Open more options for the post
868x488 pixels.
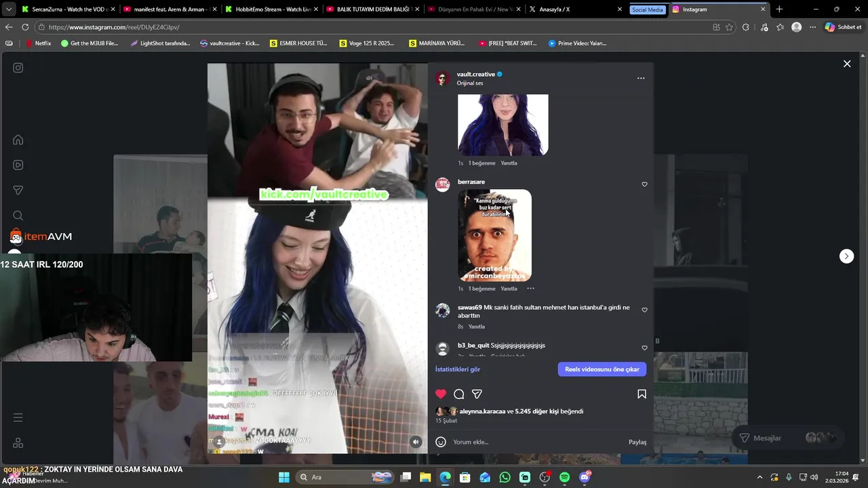pyautogui.click(x=641, y=78)
